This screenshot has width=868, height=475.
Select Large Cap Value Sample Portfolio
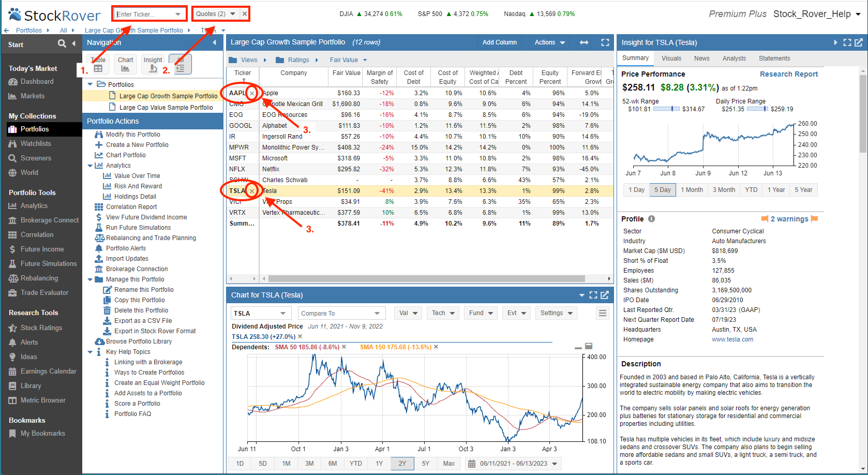click(166, 108)
